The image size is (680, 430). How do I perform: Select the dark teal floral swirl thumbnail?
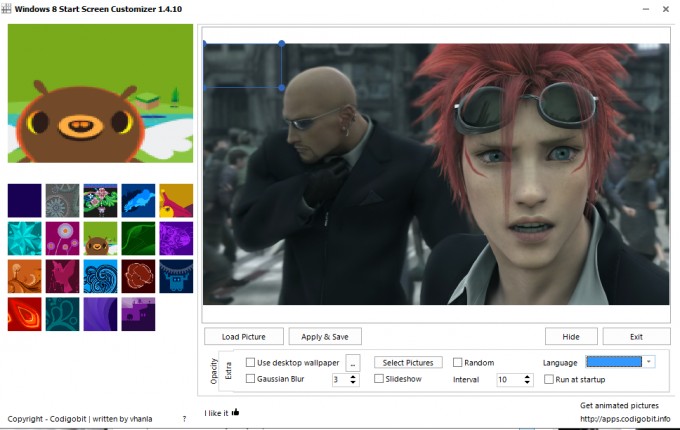coord(62,314)
